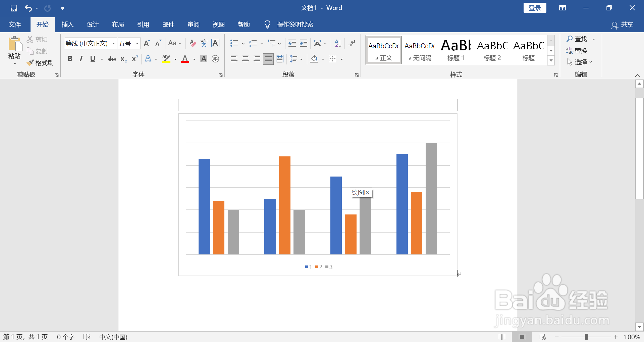Open the ribbon display options icon

562,8
